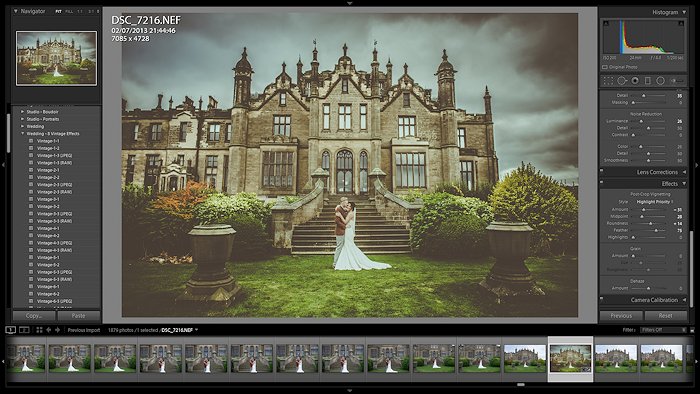The image size is (700, 394).
Task: Hide the top panel arrow
Action: [350, 3]
